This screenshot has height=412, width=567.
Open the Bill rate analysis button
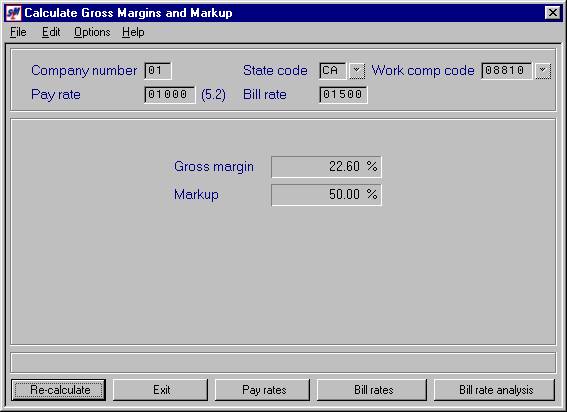tap(495, 390)
